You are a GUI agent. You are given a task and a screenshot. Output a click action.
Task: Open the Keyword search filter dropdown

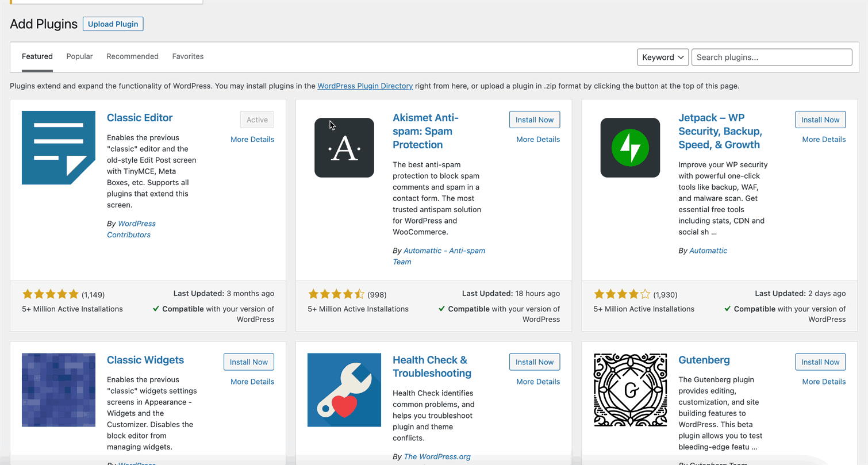pos(662,57)
